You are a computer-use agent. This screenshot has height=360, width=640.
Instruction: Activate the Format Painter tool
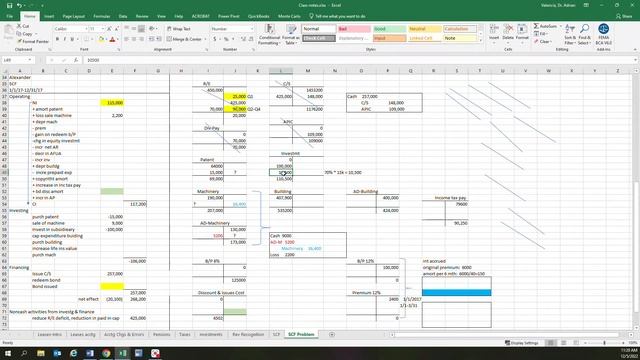[x=33, y=41]
